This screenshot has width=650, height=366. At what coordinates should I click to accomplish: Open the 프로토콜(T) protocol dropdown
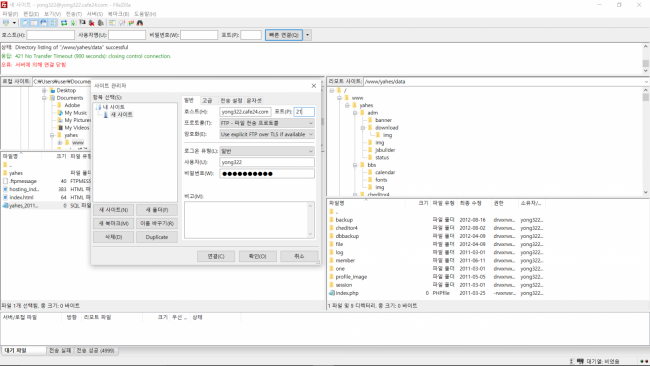tap(267, 123)
